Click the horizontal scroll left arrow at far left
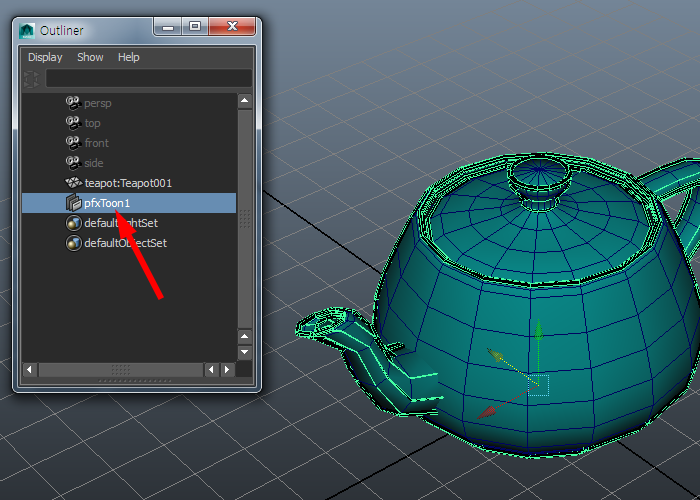Image resolution: width=700 pixels, height=500 pixels. (x=30, y=370)
